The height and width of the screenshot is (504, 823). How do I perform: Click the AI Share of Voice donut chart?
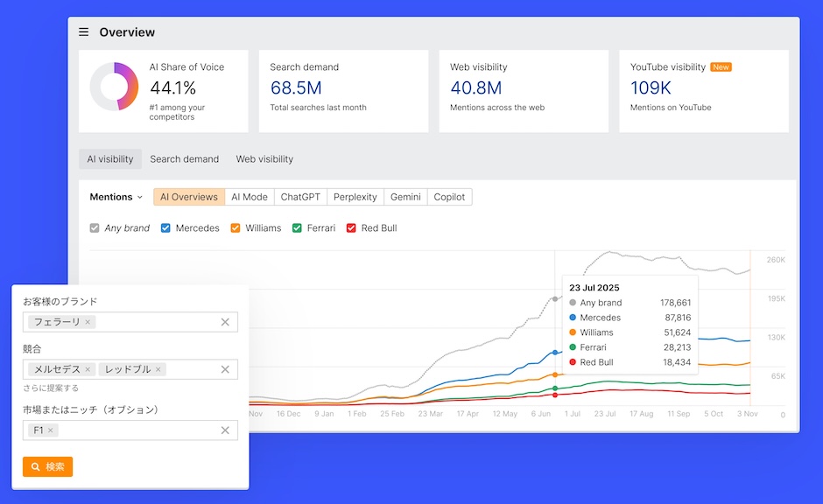(114, 87)
